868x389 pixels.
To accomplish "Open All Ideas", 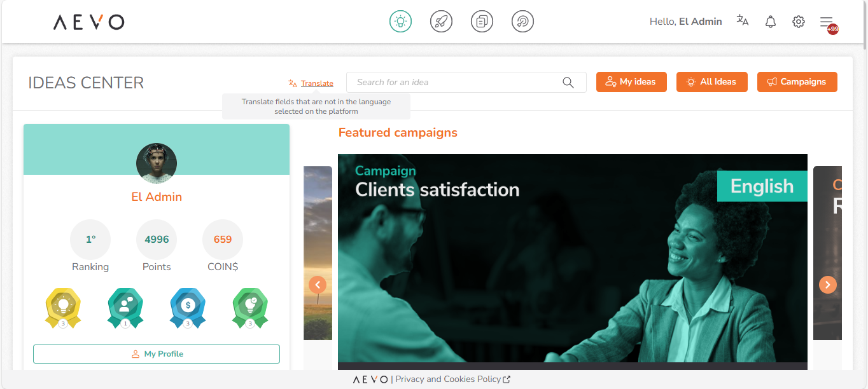I will pos(712,82).
